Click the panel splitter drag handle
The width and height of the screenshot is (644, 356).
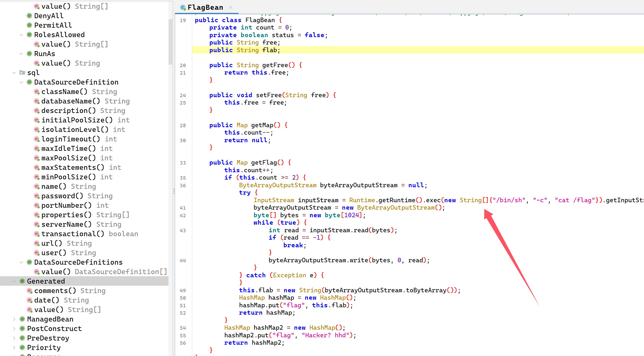coord(174,191)
